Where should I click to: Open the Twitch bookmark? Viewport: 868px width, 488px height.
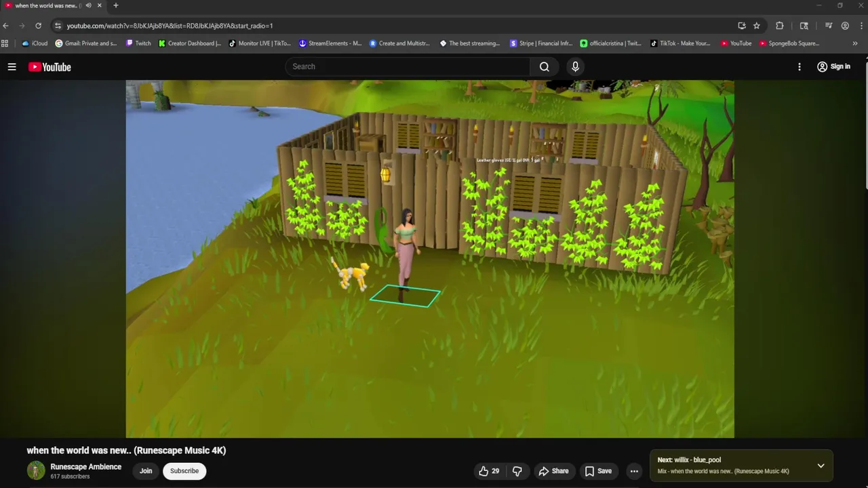[138, 43]
